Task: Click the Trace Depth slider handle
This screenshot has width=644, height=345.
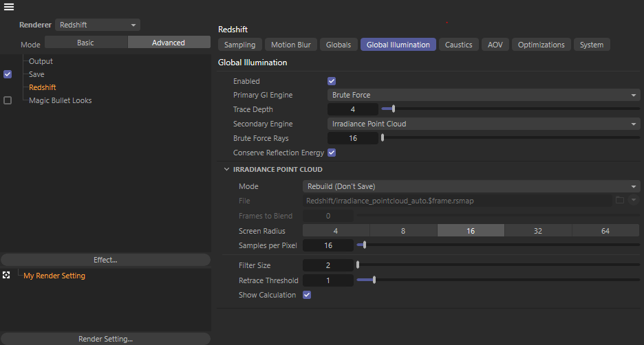Action: pyautogui.click(x=393, y=109)
